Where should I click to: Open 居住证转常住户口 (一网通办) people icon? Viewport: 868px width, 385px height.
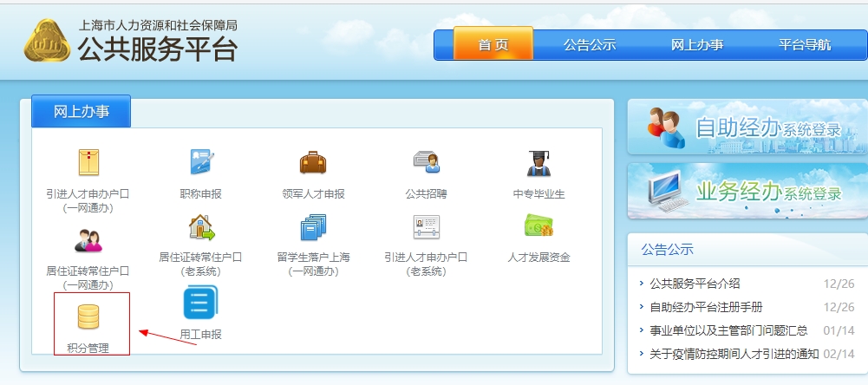click(x=88, y=240)
